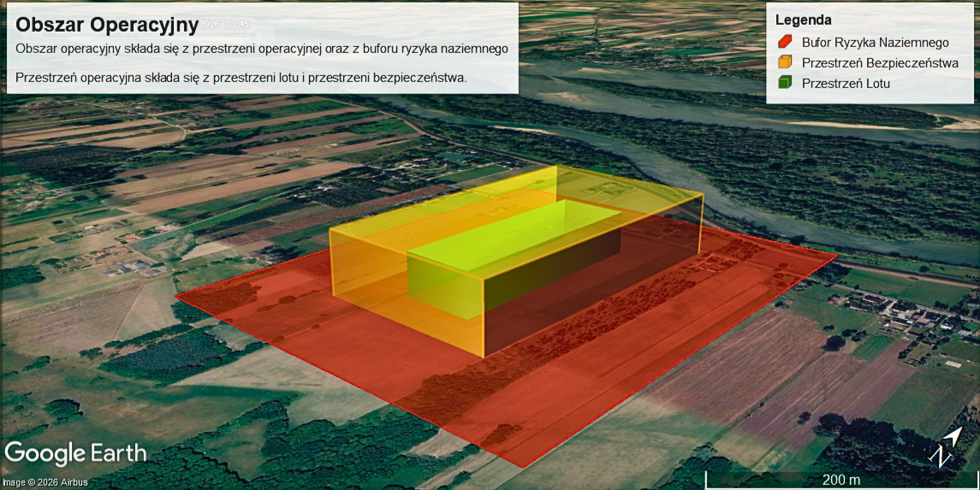Click the near corner of the red ground buffer
The height and width of the screenshot is (490, 980).
(522, 466)
